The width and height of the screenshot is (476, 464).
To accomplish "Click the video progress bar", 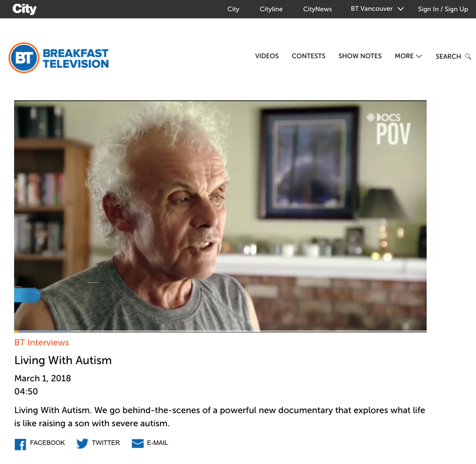I will point(220,331).
